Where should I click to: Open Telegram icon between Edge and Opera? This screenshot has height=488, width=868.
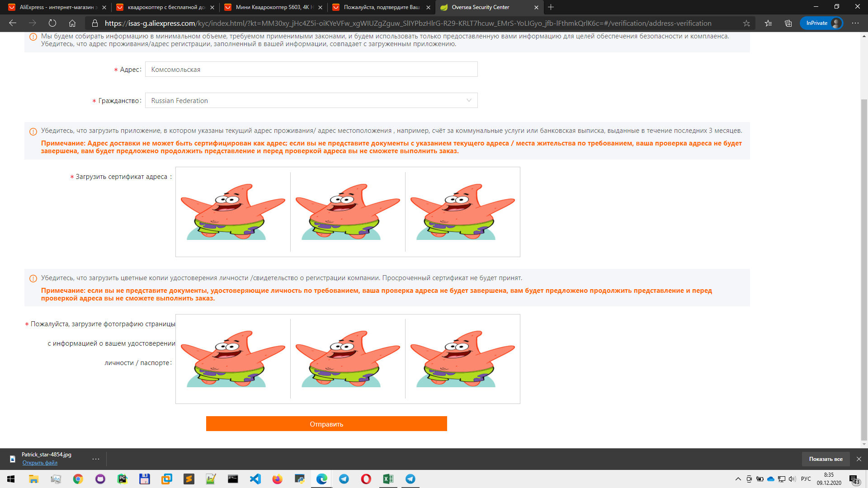344,479
